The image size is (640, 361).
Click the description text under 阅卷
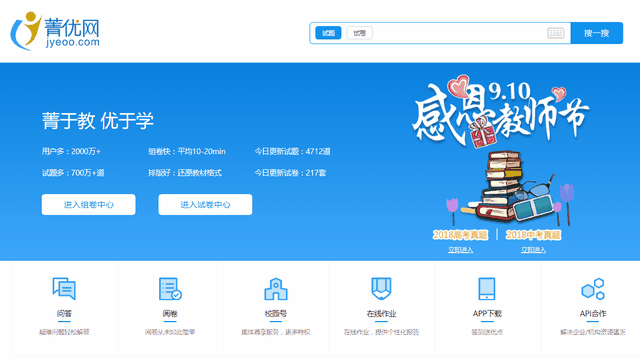tap(170, 332)
